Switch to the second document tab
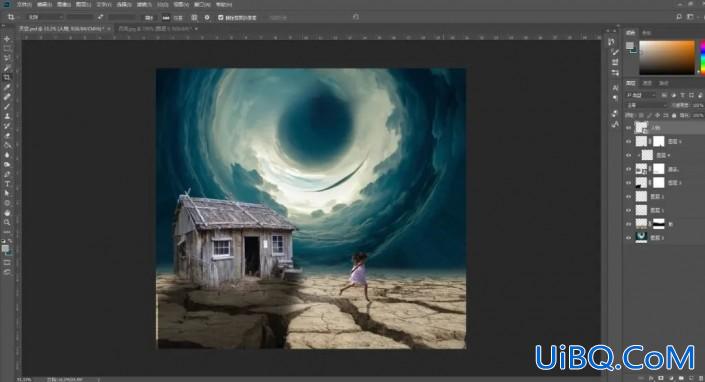The image size is (705, 382). tap(155, 28)
